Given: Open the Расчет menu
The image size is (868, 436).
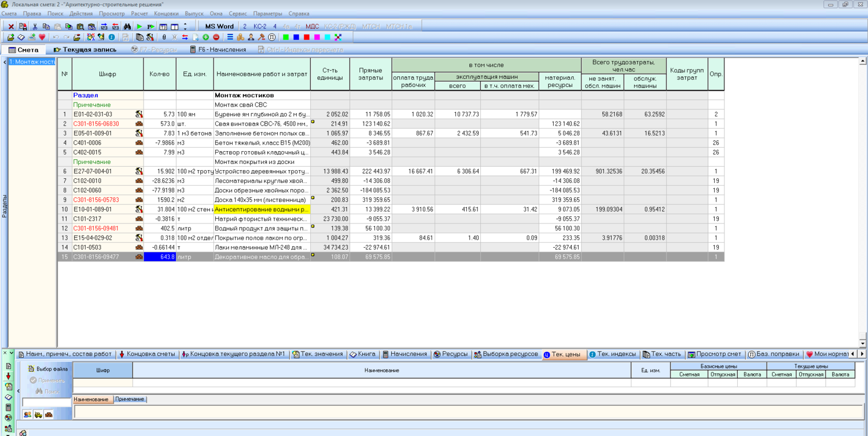Looking at the screenshot, I should click(x=139, y=13).
